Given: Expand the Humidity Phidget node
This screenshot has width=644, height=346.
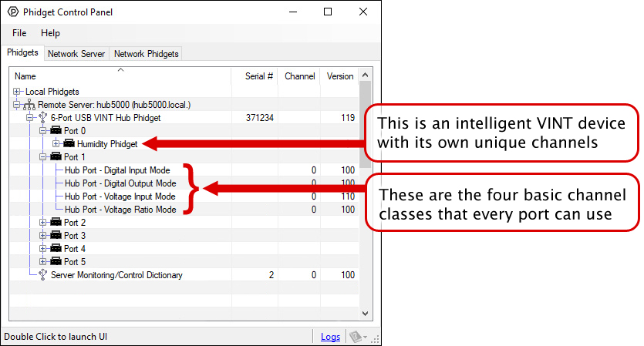Looking at the screenshot, I should 56,143.
